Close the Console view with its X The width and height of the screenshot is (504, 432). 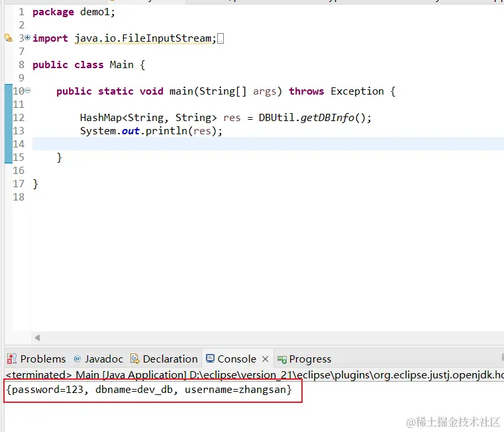[x=265, y=359]
